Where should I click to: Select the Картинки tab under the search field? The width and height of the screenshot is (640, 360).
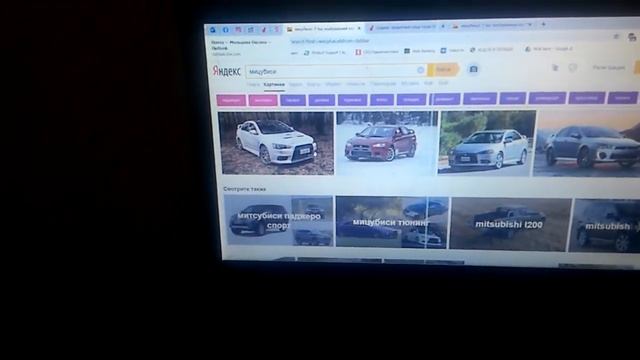[x=274, y=84]
